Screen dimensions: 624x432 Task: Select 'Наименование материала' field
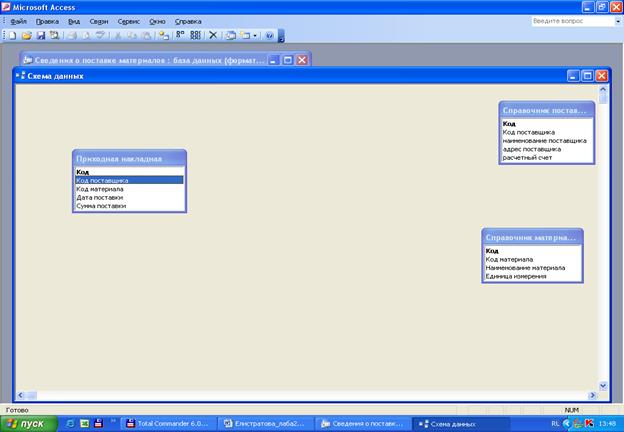click(x=532, y=268)
